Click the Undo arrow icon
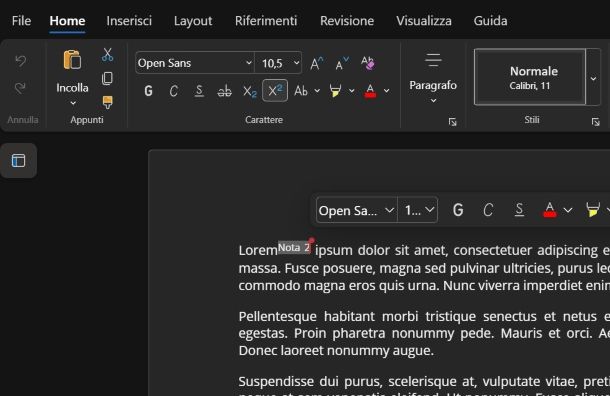610x396 pixels. coord(20,61)
